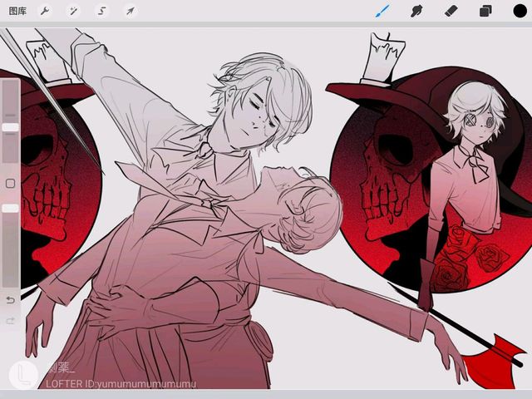Activate the Selection S-shaped tool
The image size is (532, 399).
101,11
